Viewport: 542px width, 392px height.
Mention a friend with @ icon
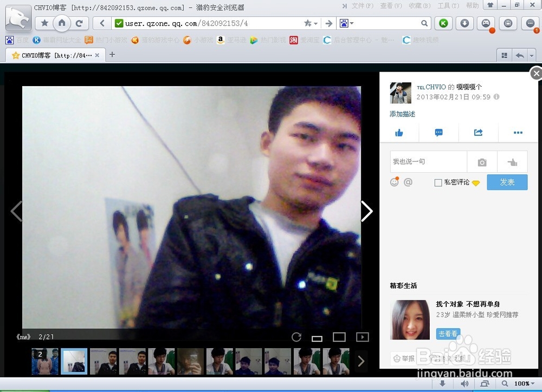pyautogui.click(x=408, y=182)
